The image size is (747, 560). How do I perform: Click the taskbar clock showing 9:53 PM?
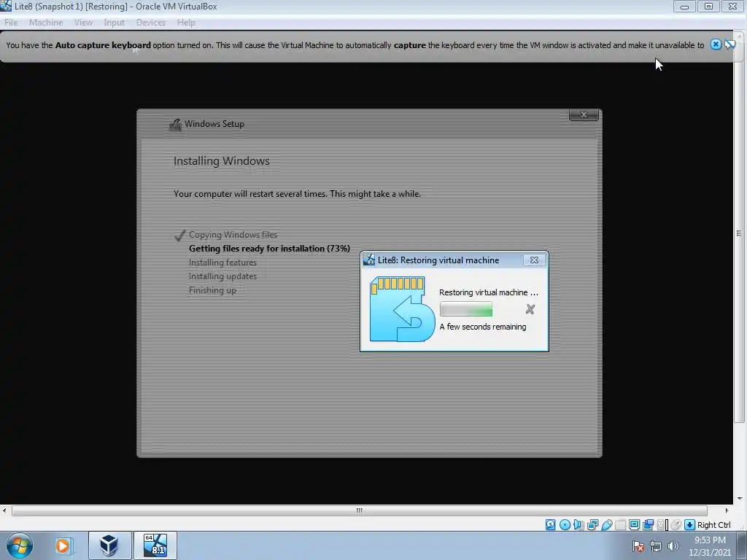[x=709, y=546]
